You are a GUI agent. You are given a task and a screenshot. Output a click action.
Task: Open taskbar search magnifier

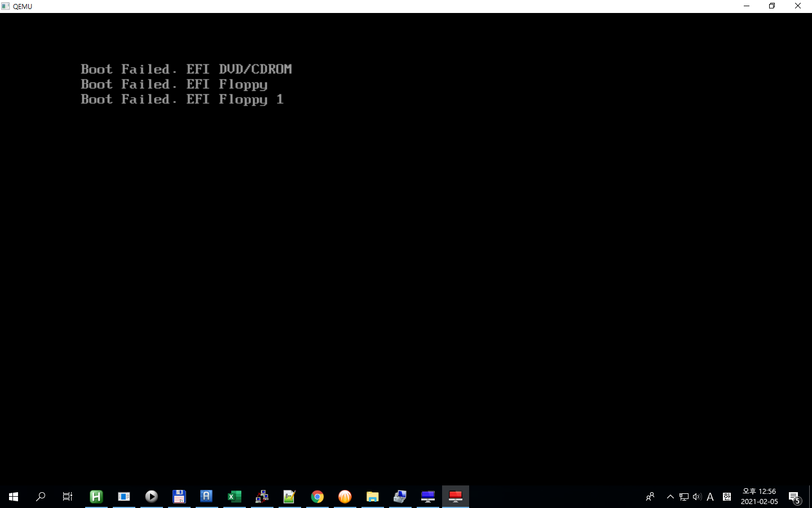[41, 497]
